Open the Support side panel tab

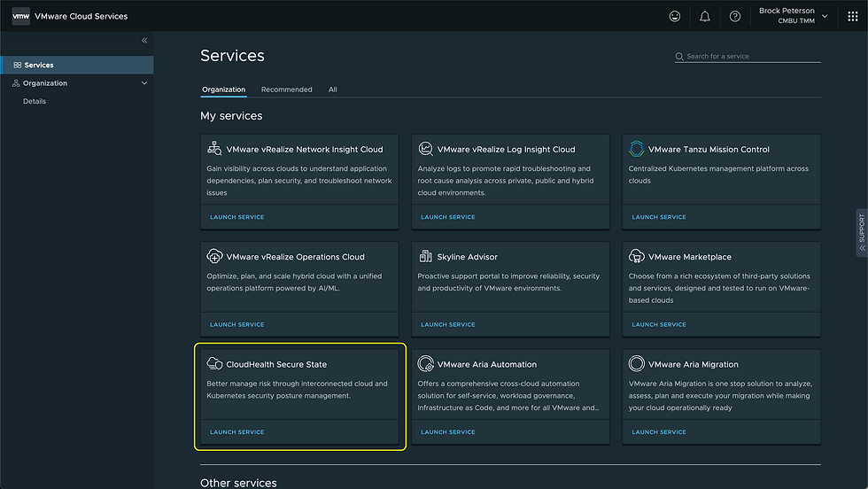pyautogui.click(x=862, y=233)
